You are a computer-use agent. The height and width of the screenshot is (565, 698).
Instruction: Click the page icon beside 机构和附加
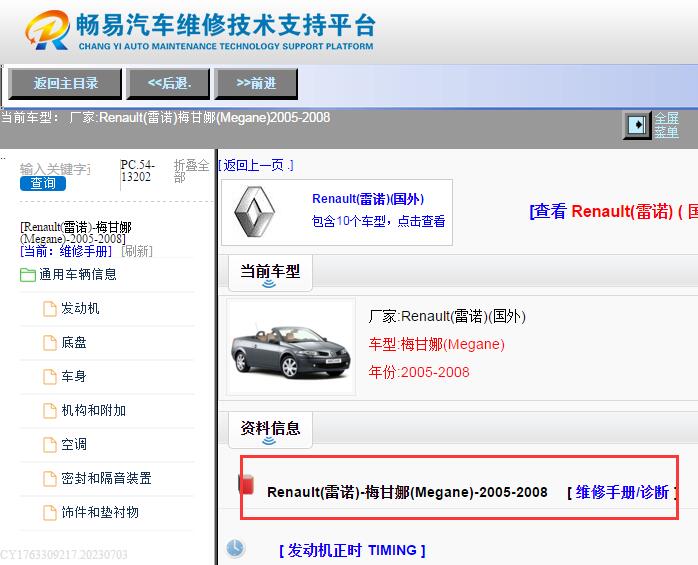(49, 411)
